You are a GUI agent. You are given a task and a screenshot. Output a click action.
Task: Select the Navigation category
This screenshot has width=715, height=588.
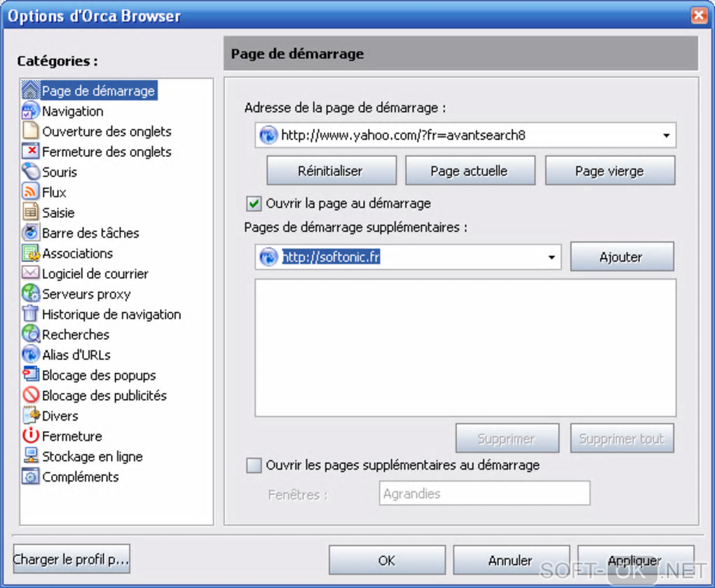tap(72, 111)
